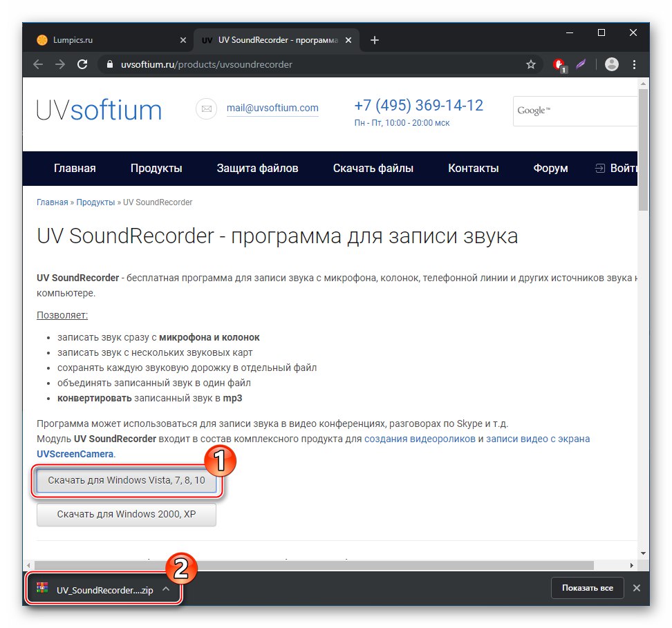Click the address bar URL

coord(207,65)
